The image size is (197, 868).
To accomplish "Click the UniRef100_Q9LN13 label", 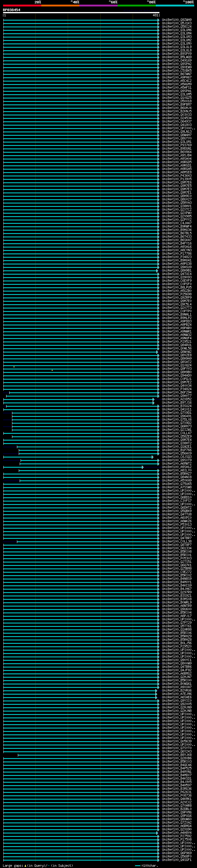I will pos(177,131).
